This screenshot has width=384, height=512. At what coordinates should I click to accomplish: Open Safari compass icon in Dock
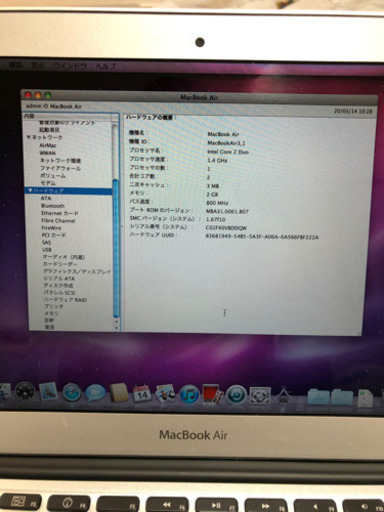tap(72, 393)
